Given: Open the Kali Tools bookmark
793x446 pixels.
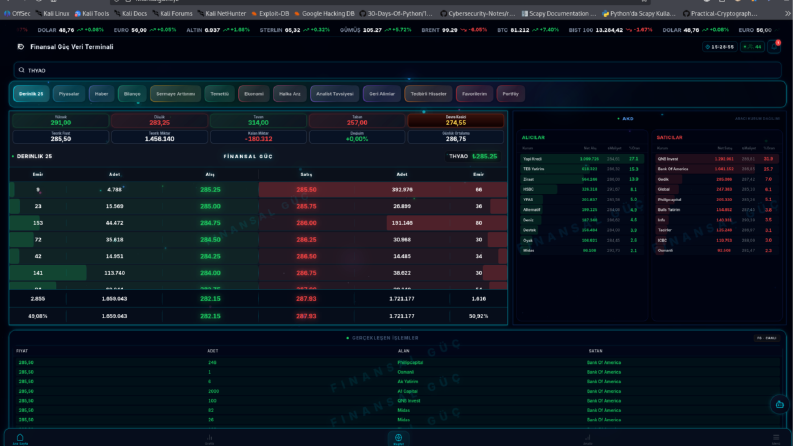Looking at the screenshot, I should (92, 14).
